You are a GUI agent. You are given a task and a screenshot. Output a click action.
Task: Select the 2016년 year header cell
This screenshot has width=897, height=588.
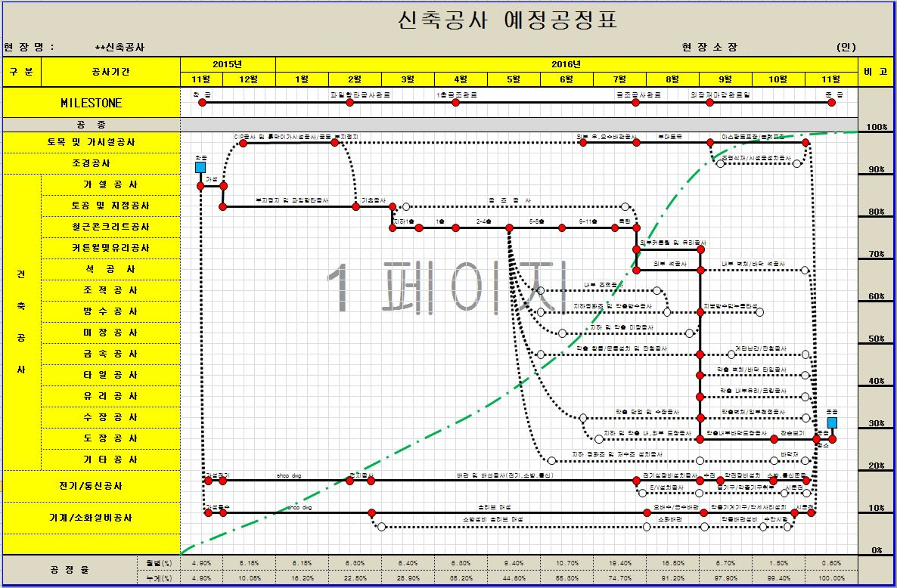tap(566, 64)
